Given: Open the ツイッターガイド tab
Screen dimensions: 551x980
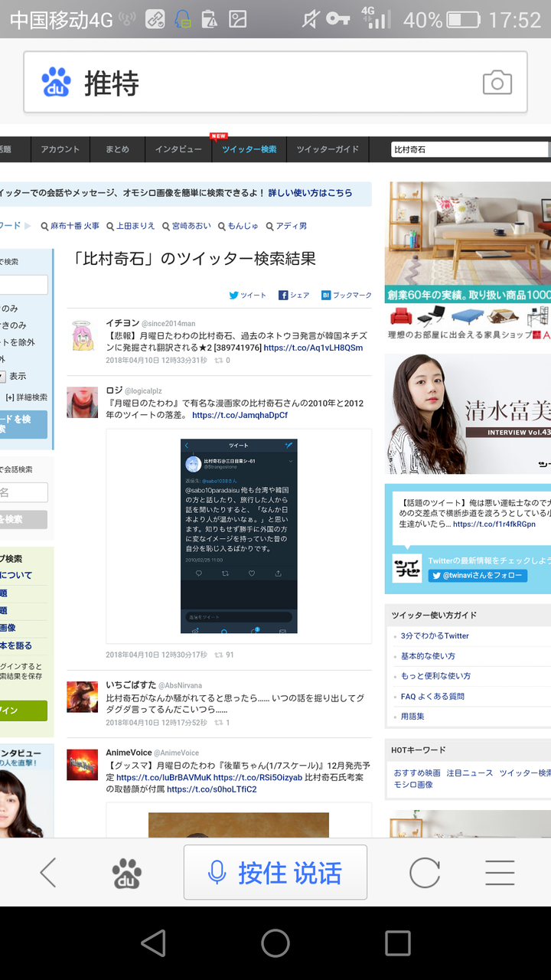Looking at the screenshot, I should click(328, 149).
